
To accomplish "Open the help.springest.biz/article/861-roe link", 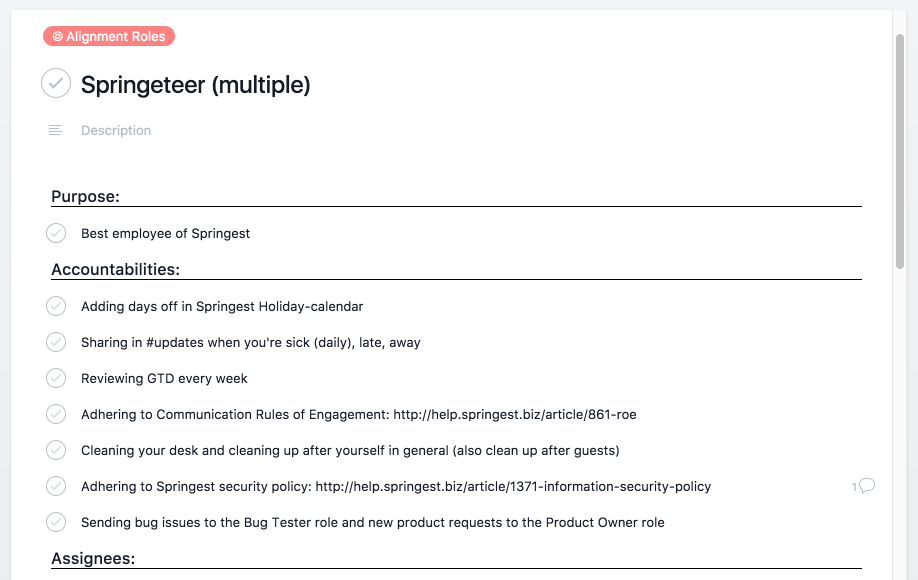I will click(x=515, y=414).
